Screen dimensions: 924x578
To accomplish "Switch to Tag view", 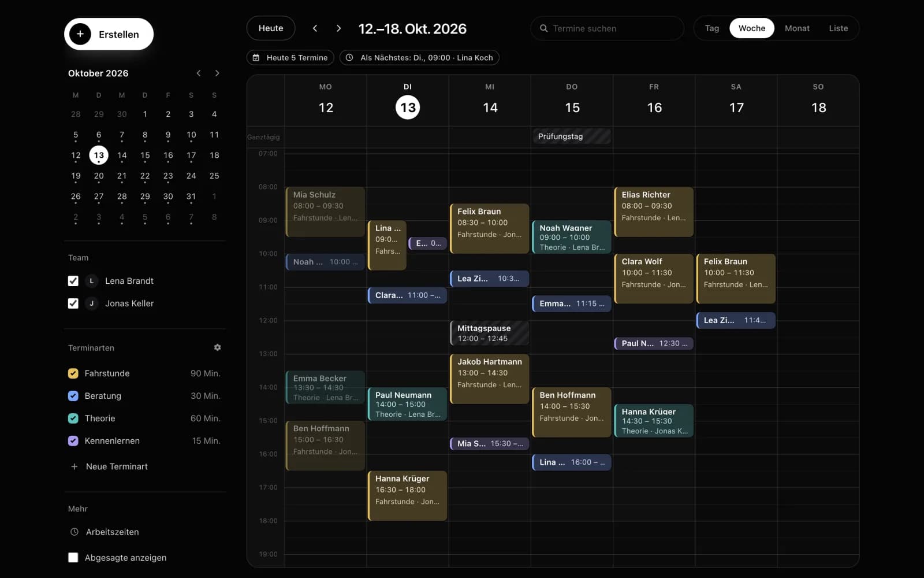I will pos(712,28).
